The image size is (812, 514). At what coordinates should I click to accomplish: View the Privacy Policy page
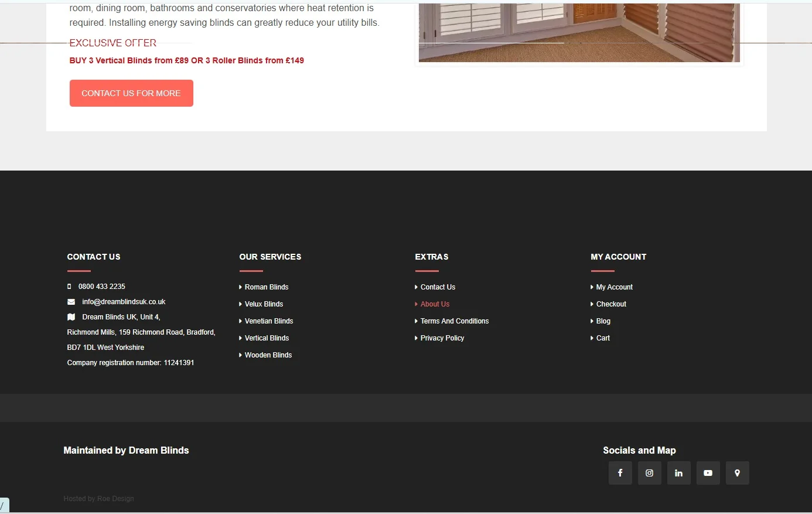[x=442, y=338]
